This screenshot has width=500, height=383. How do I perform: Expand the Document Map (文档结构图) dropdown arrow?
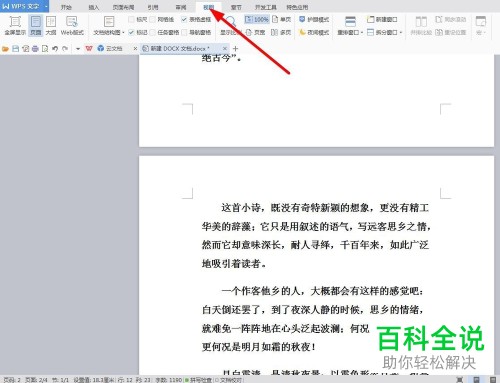click(123, 32)
